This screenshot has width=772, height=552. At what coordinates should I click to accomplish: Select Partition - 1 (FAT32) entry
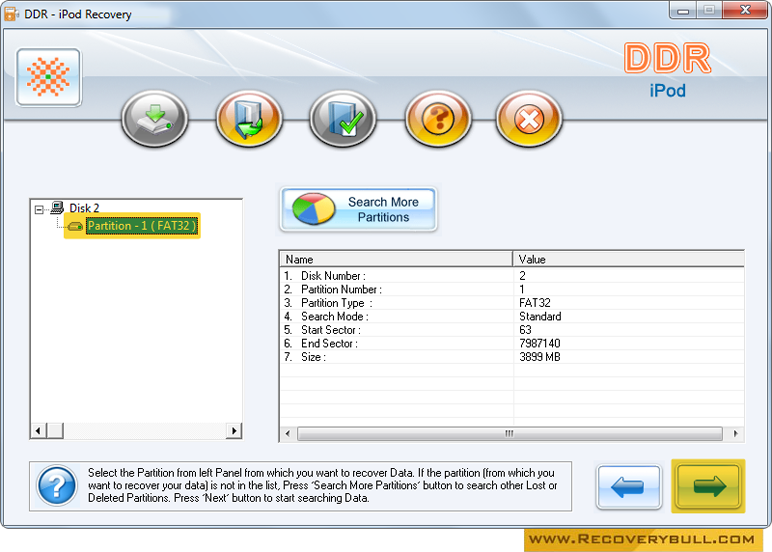pos(142,226)
